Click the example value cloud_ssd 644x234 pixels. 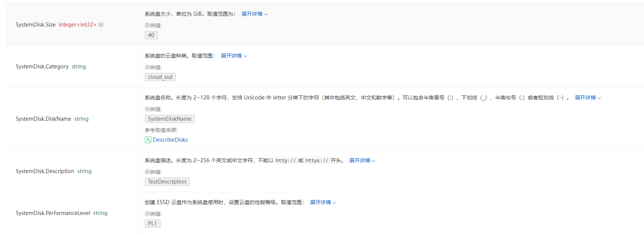click(x=160, y=77)
